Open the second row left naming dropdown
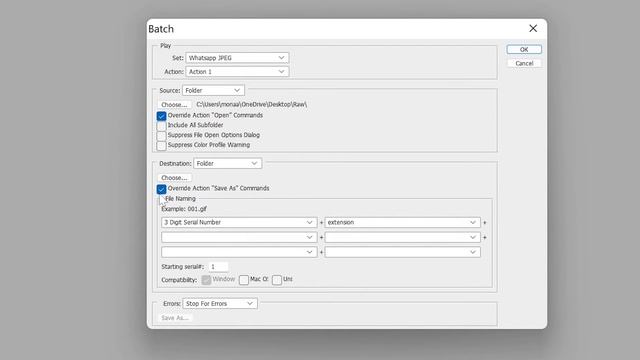The image size is (640, 360). tap(239, 237)
